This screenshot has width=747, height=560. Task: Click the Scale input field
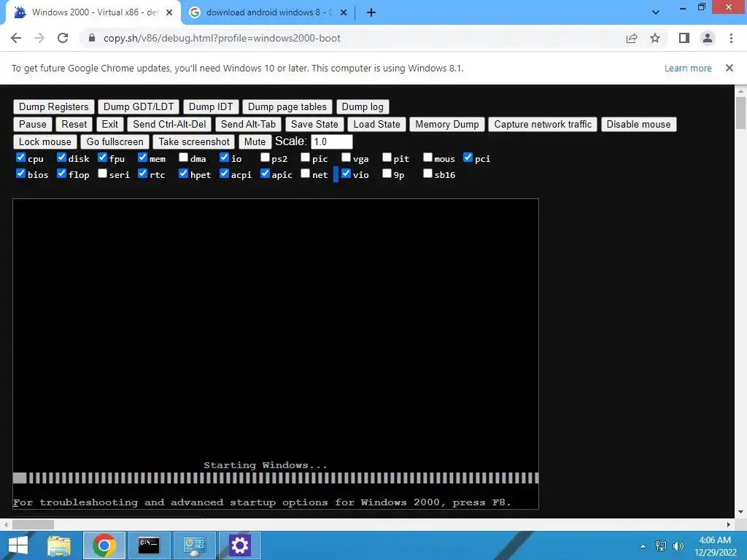click(332, 142)
